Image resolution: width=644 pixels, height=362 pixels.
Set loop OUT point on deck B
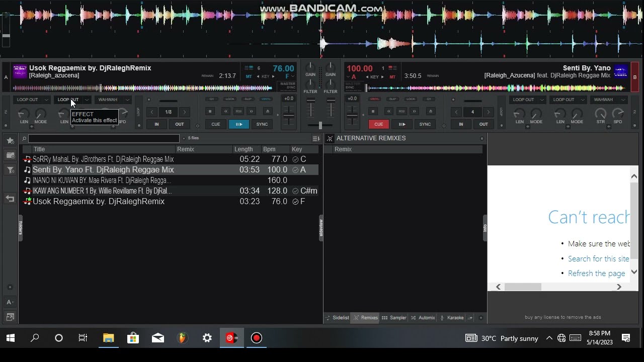coord(484,124)
